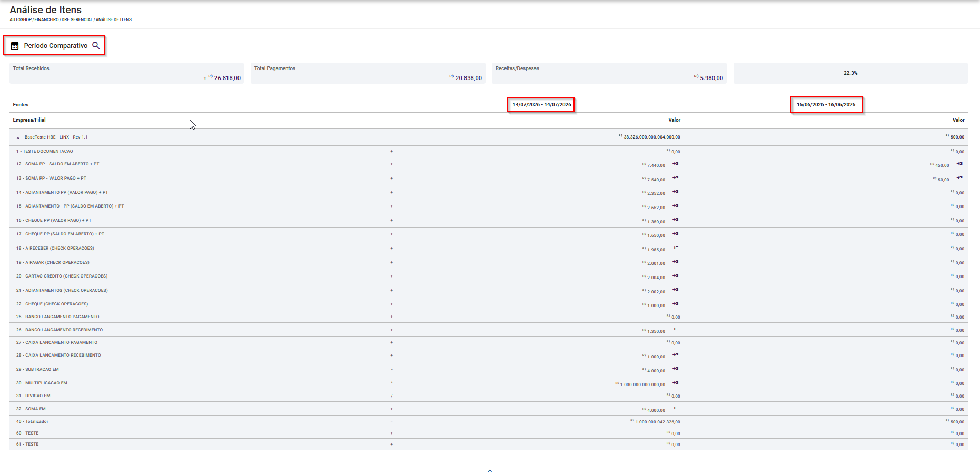The height and width of the screenshot is (474, 980).
Task: Open details icon beside 2.352,00 in row 14
Action: pos(675,192)
